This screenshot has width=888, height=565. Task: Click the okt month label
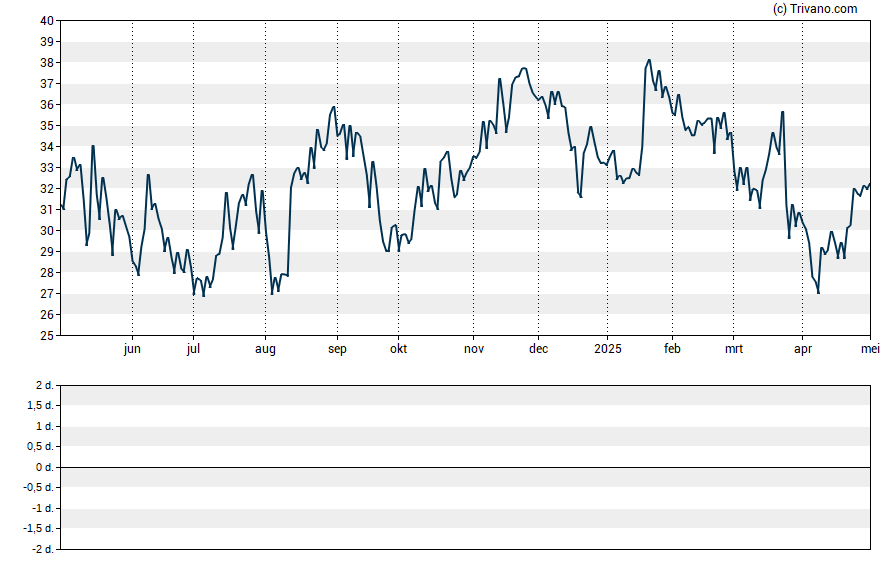tap(398, 349)
